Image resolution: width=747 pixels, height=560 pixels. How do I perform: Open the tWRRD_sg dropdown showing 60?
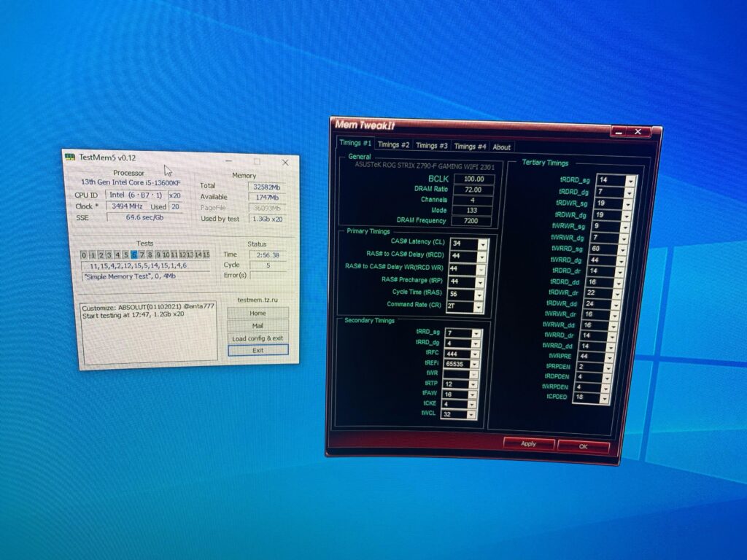point(622,249)
